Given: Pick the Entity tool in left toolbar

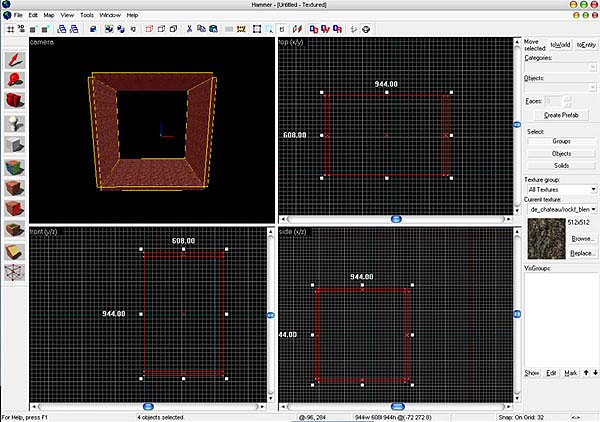Looking at the screenshot, I should (x=13, y=124).
